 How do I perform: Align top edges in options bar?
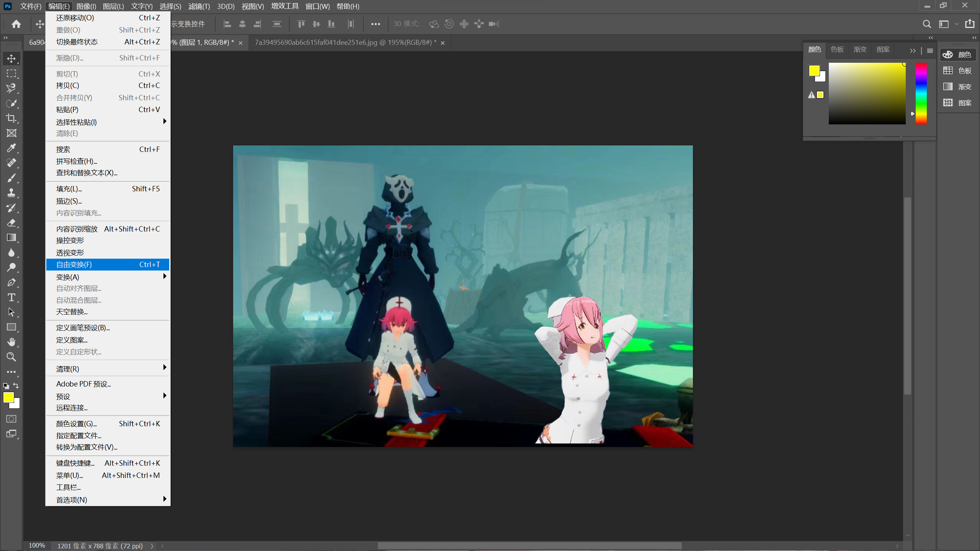[301, 24]
